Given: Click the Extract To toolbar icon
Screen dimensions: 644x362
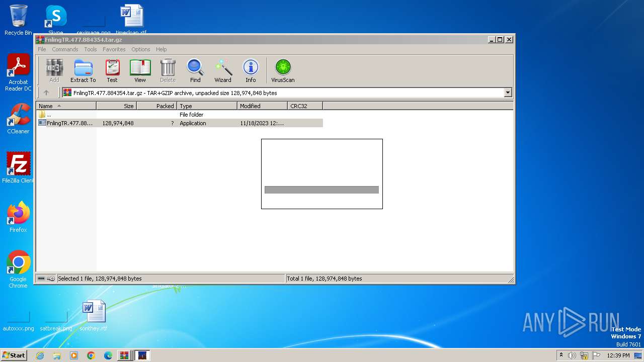Looking at the screenshot, I should pyautogui.click(x=83, y=70).
